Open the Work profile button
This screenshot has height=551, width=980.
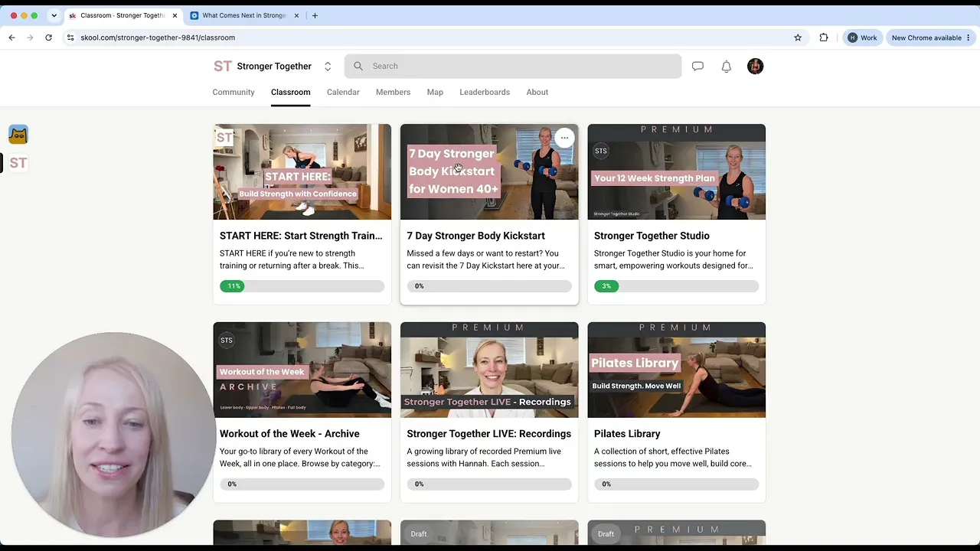862,37
